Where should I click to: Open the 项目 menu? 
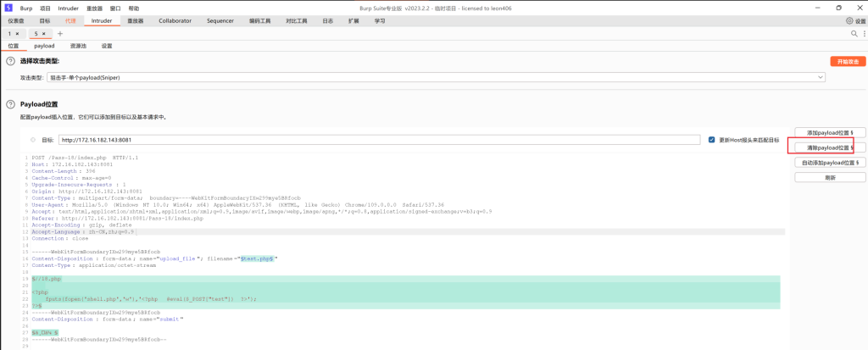click(46, 8)
